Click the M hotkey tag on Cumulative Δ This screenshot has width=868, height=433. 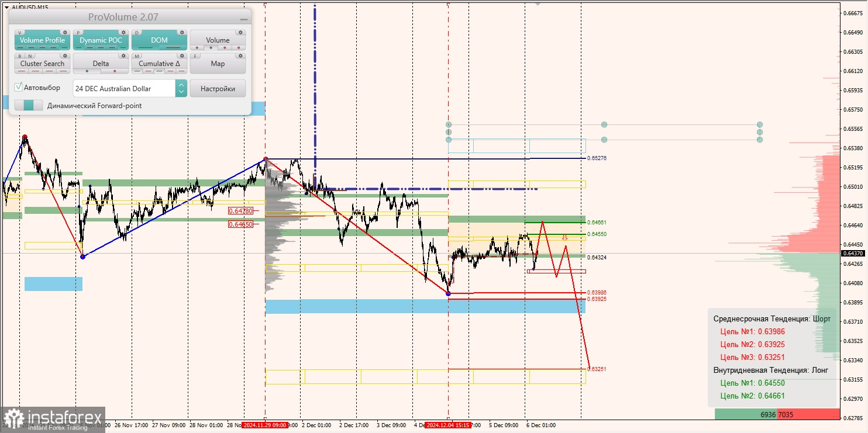click(x=137, y=56)
